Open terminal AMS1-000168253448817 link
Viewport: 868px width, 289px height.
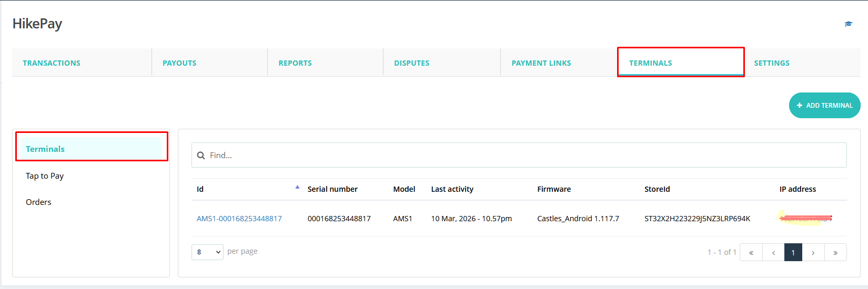pos(239,219)
